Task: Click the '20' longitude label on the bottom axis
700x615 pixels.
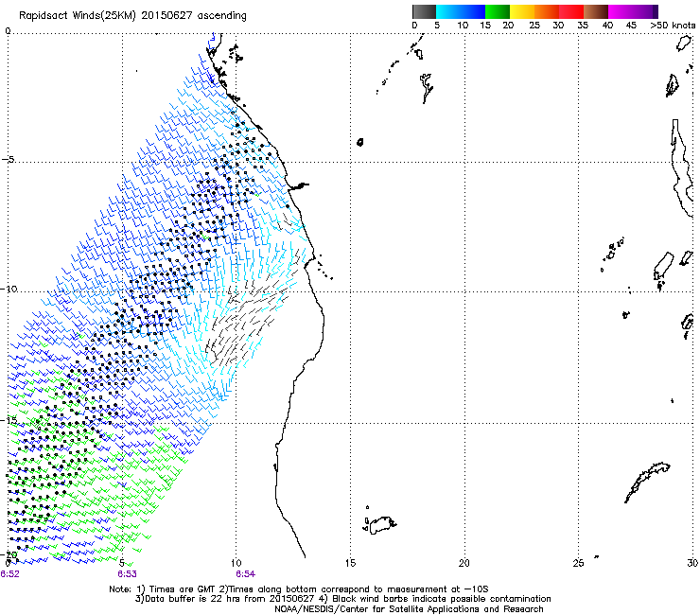Action: 464,563
